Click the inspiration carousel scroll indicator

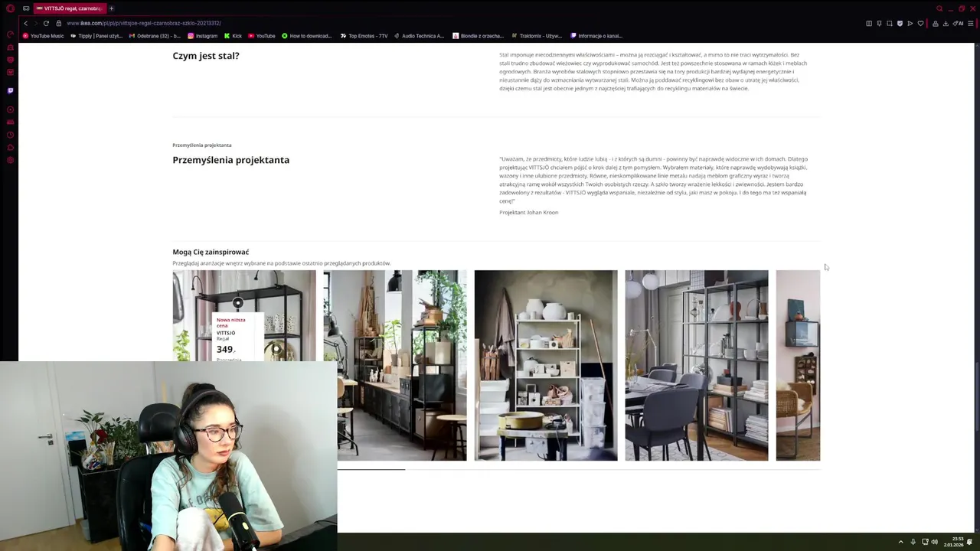[371, 469]
